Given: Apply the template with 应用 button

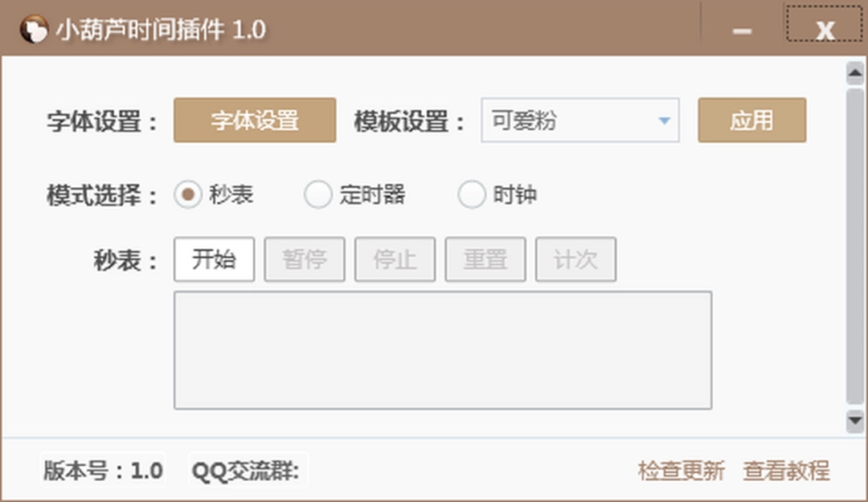Looking at the screenshot, I should coord(751,120).
